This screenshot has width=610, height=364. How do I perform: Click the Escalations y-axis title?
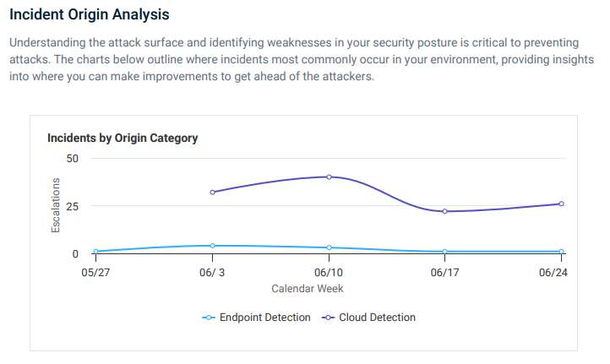tap(56, 205)
